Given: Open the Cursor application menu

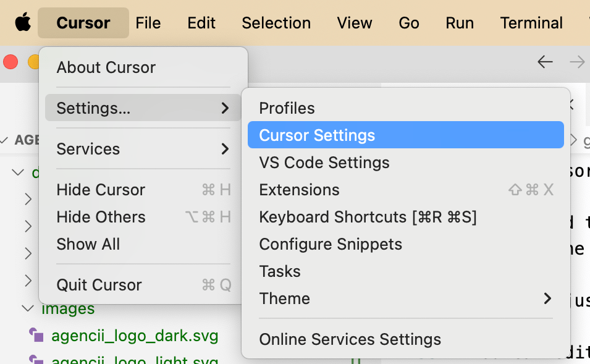Looking at the screenshot, I should (83, 23).
